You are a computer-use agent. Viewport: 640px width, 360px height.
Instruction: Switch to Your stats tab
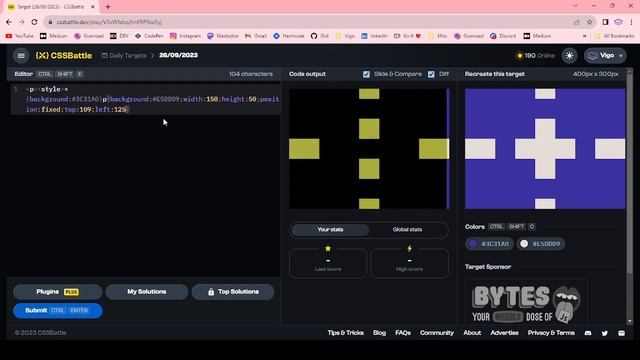pos(330,230)
